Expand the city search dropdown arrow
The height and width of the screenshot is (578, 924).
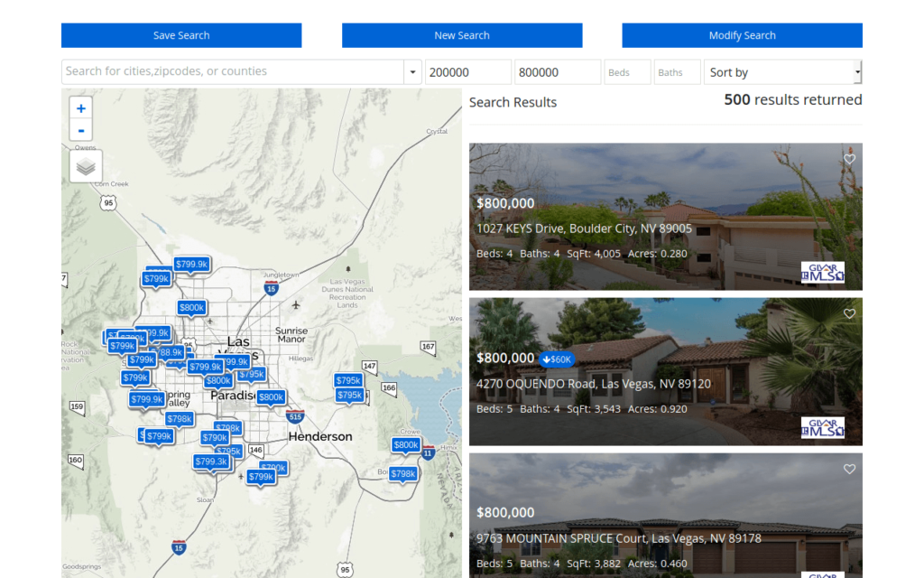[x=412, y=72]
